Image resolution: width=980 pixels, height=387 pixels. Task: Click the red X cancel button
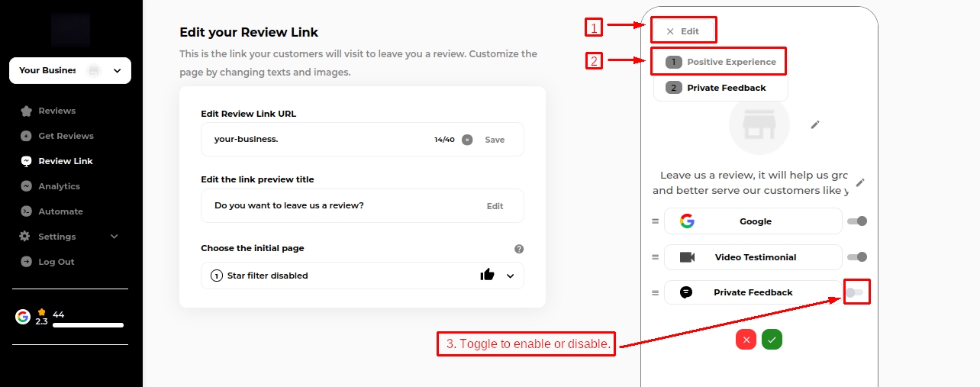(x=746, y=340)
